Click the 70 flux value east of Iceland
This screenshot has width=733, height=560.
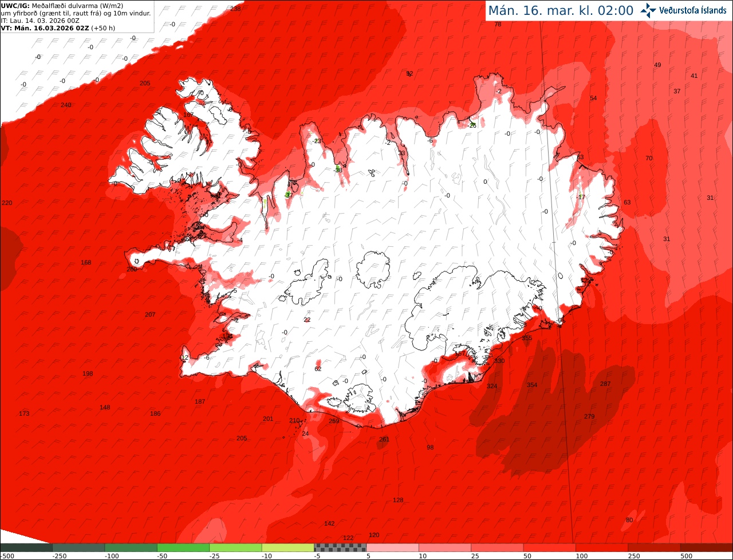649,158
